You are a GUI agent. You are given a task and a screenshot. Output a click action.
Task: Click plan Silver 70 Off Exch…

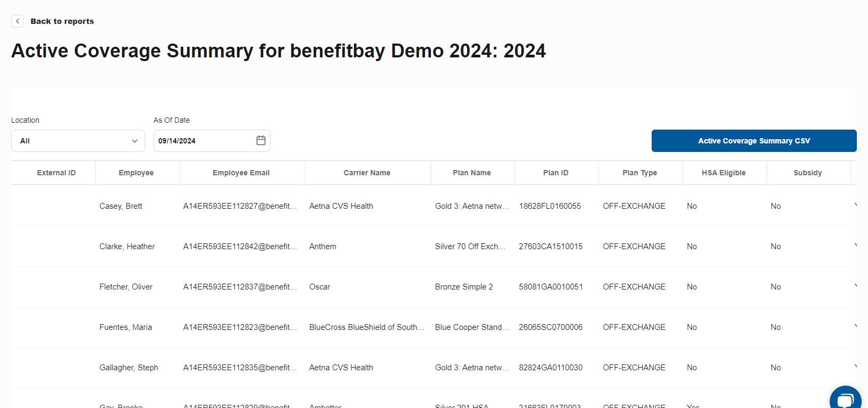470,246
